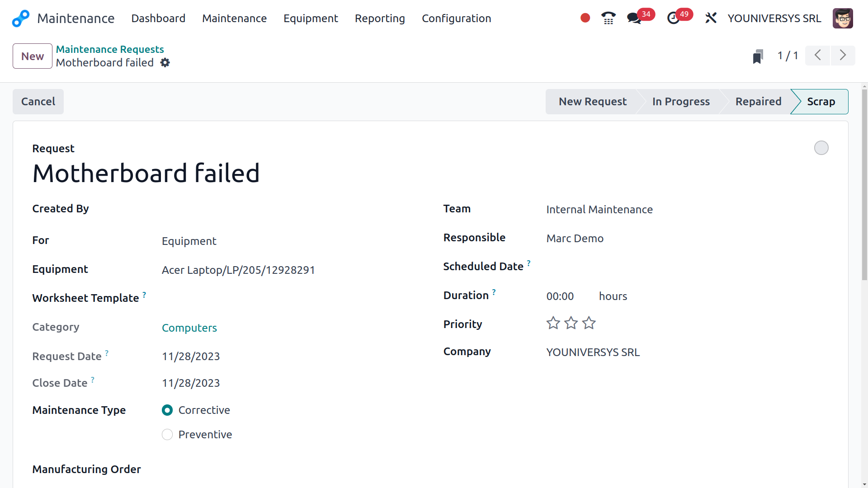Click the debug tools wrench icon
Image resolution: width=868 pixels, height=488 pixels.
tap(711, 18)
